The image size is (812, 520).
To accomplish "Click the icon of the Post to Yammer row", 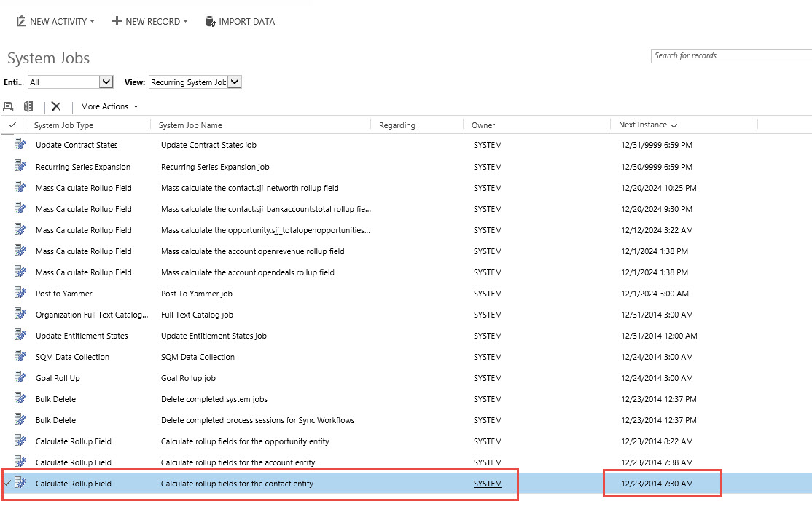I will point(20,293).
